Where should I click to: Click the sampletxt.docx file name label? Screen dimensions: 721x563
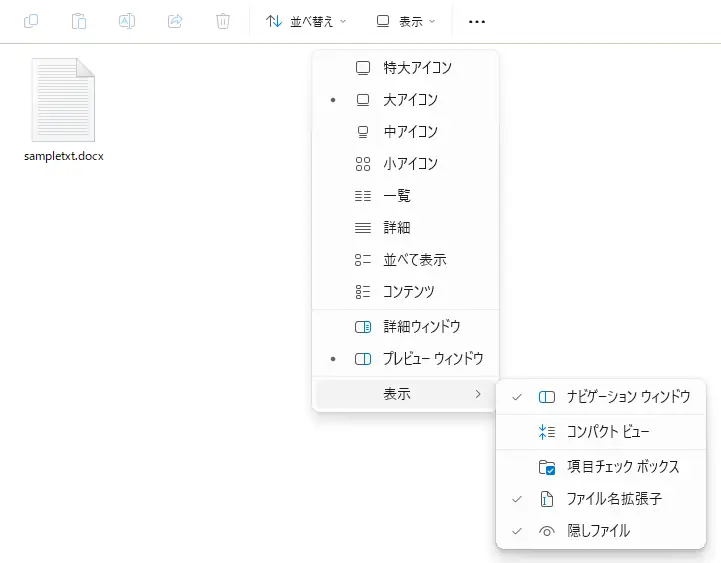pos(64,156)
